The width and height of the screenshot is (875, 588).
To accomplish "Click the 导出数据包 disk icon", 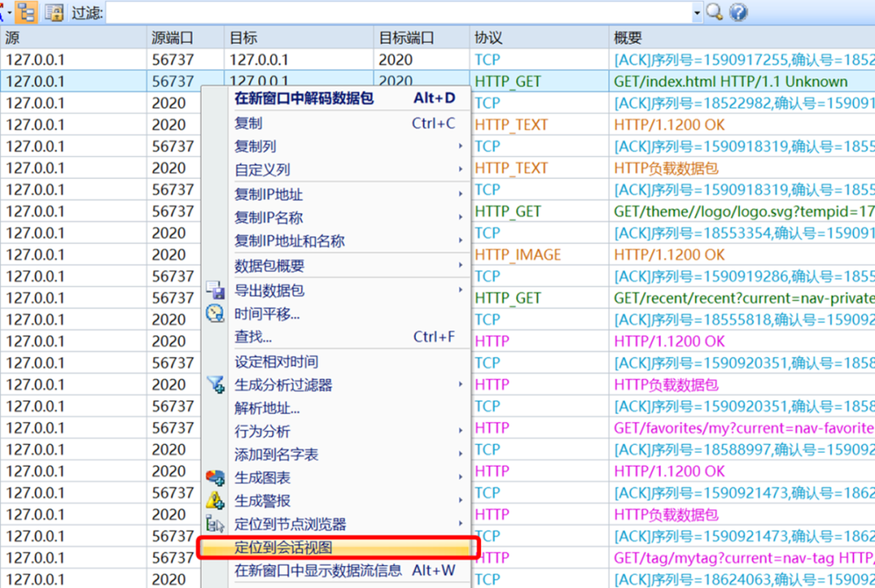I will point(215,290).
